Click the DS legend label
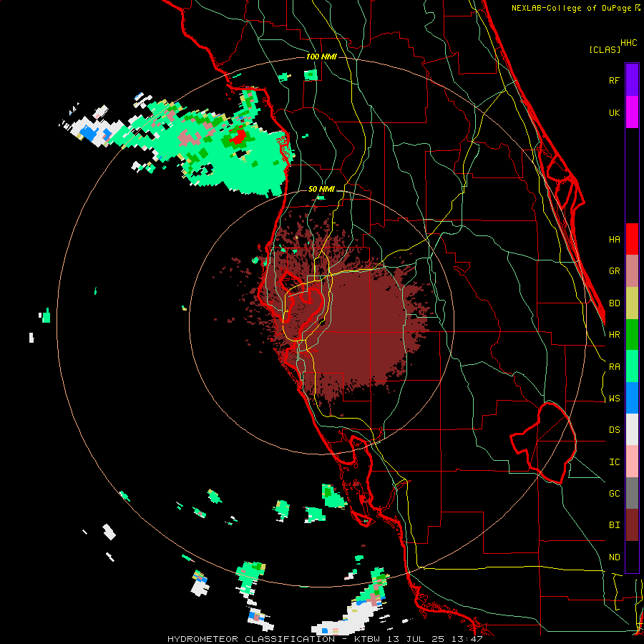 pyautogui.click(x=614, y=430)
